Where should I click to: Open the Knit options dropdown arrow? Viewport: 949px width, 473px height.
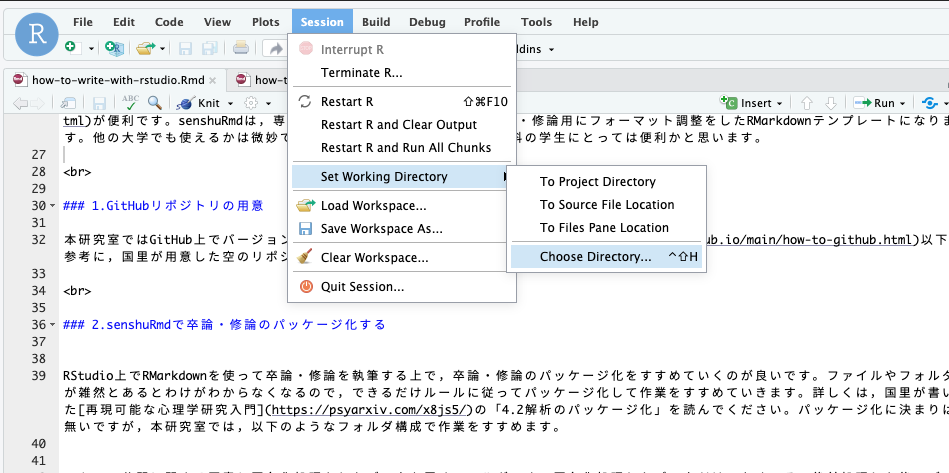[x=230, y=103]
